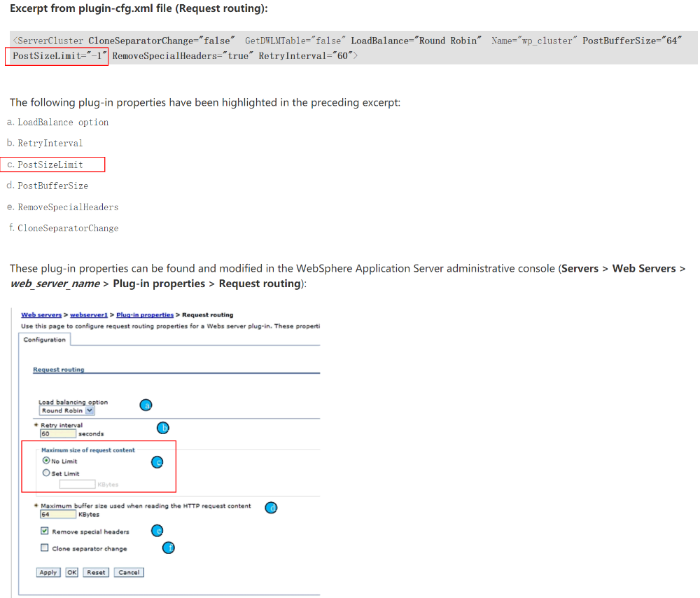Click 'GetDWLMTable="false"' in the XML excerpt

click(x=295, y=41)
